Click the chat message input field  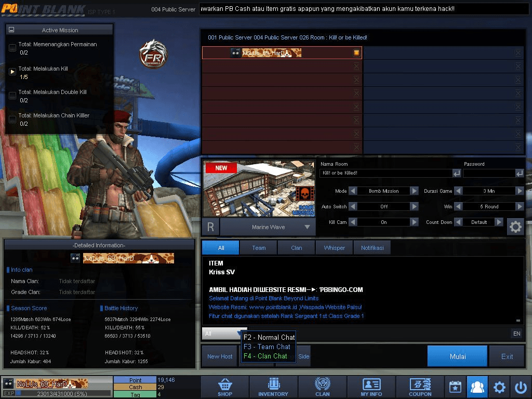[379, 334]
